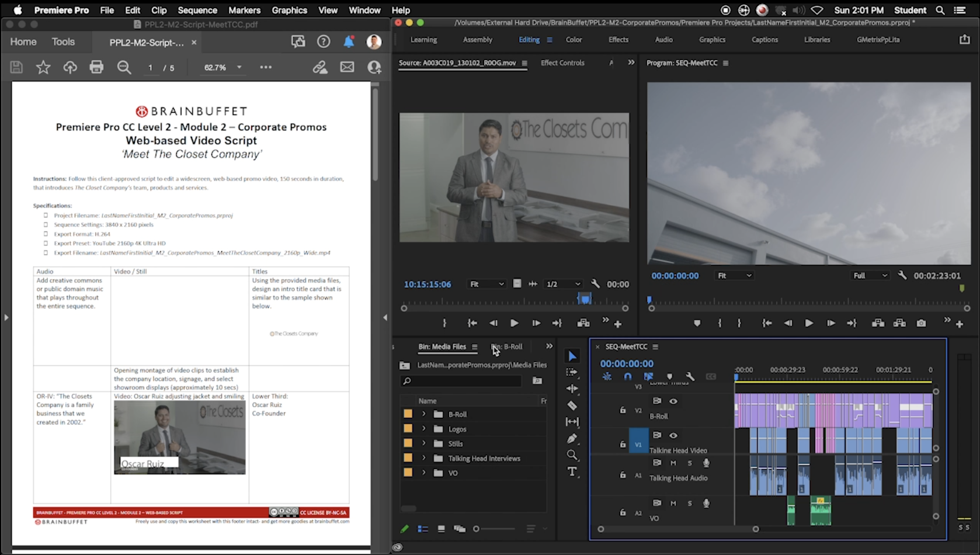Select the Ripple Edit tool

(572, 388)
